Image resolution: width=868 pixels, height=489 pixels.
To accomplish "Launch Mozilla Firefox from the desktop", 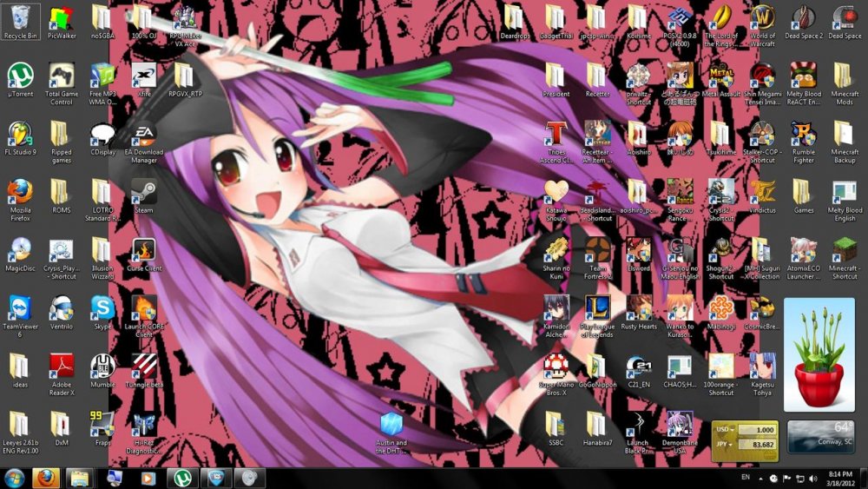I will (x=19, y=192).
